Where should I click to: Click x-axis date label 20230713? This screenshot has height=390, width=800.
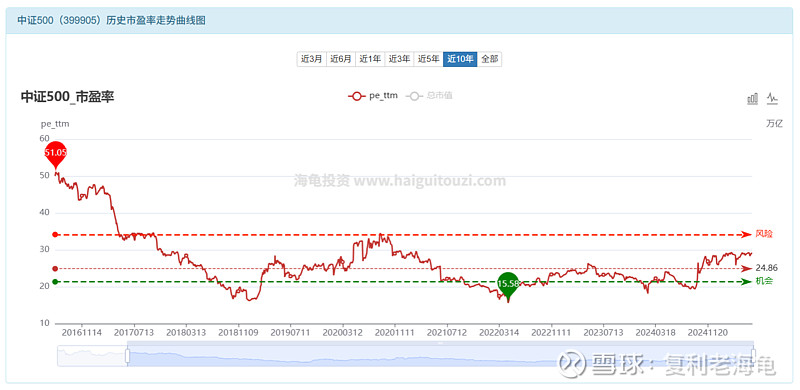click(603, 333)
